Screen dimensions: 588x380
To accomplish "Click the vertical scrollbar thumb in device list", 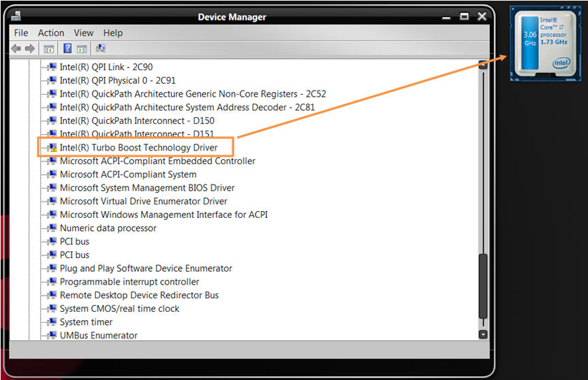I will [483, 286].
